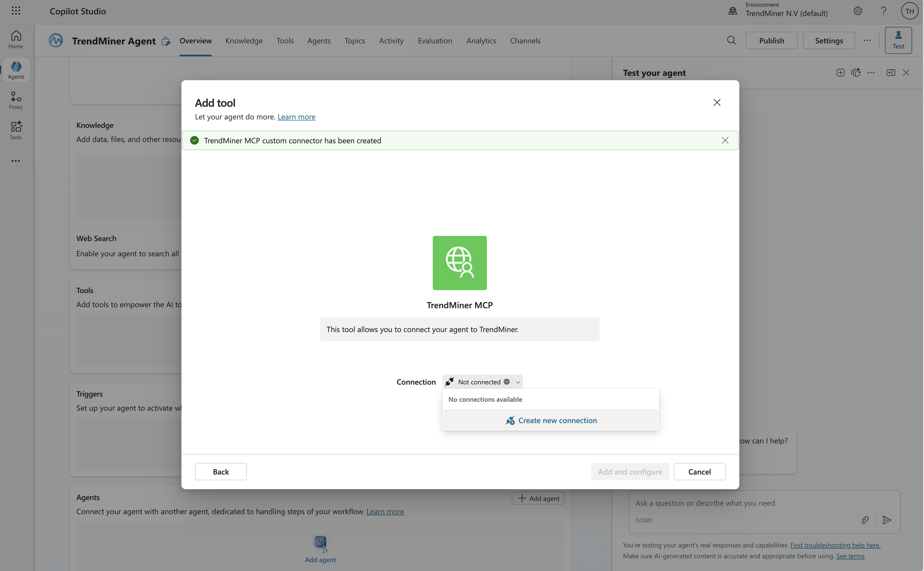Start a new test conversation icon

pos(840,73)
